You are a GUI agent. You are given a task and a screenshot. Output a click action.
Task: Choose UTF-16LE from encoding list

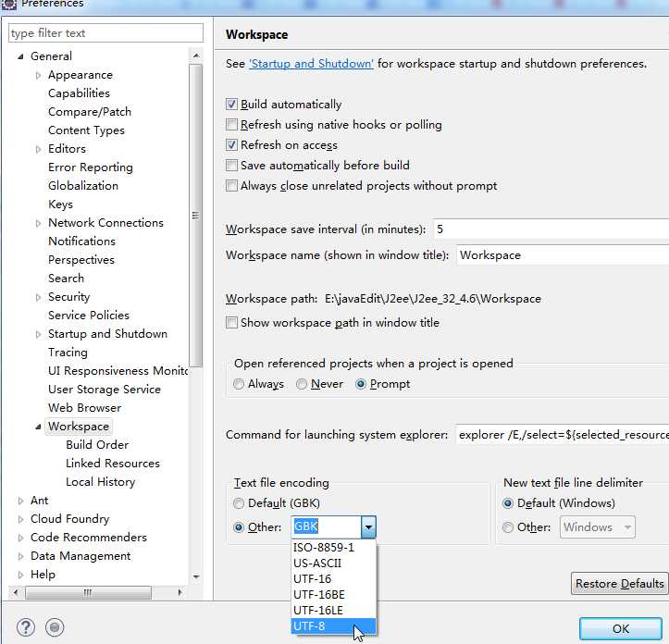coord(334,611)
